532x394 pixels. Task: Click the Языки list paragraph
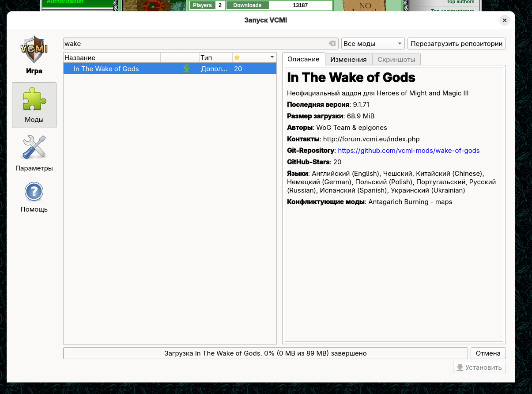pyautogui.click(x=392, y=182)
